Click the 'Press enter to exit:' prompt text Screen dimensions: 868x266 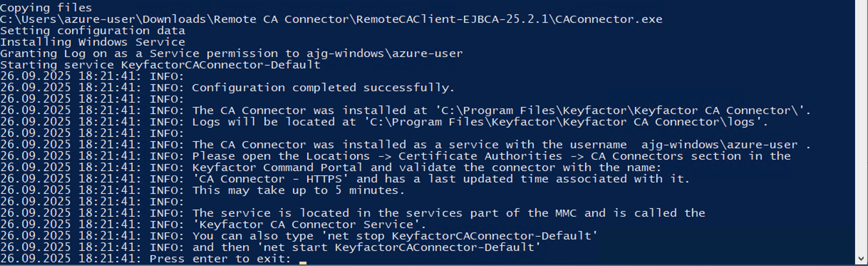[220, 259]
